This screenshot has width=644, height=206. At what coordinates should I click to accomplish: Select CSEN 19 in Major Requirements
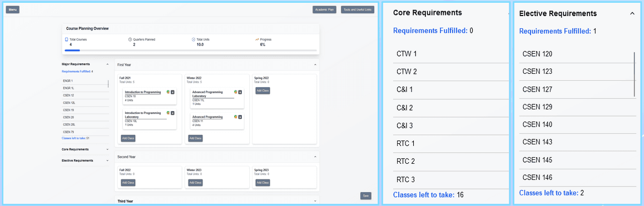click(x=85, y=110)
